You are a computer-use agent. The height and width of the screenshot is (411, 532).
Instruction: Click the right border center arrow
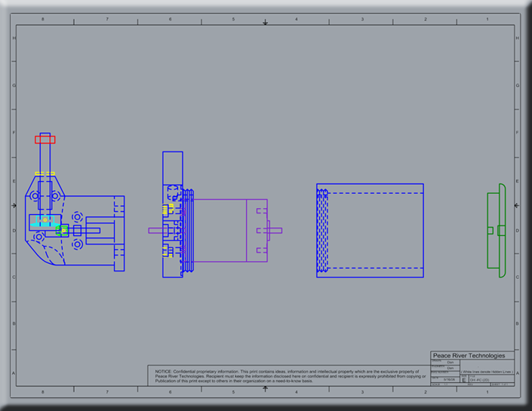[x=517, y=205]
